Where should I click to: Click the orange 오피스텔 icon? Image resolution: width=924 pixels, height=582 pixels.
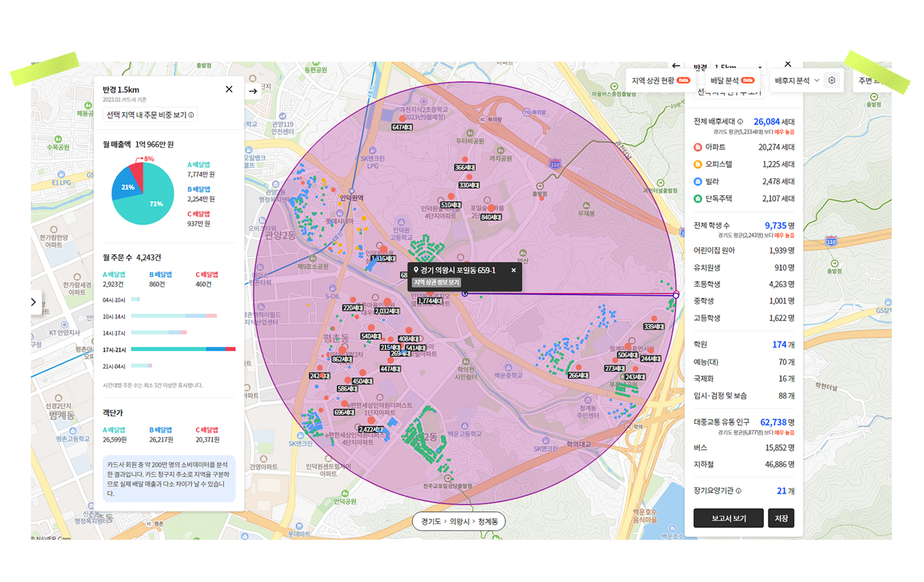[698, 164]
